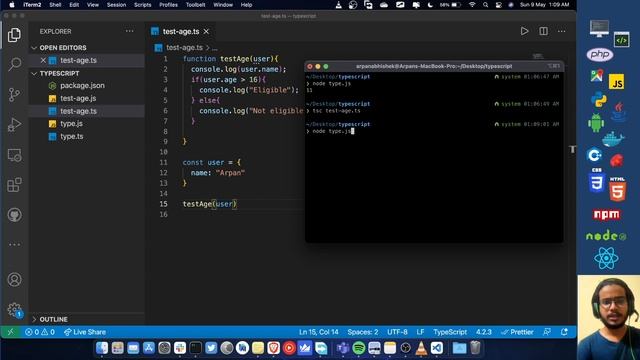Click Ln 15, Col 14 cursor position
The height and width of the screenshot is (360, 640).
[318, 332]
